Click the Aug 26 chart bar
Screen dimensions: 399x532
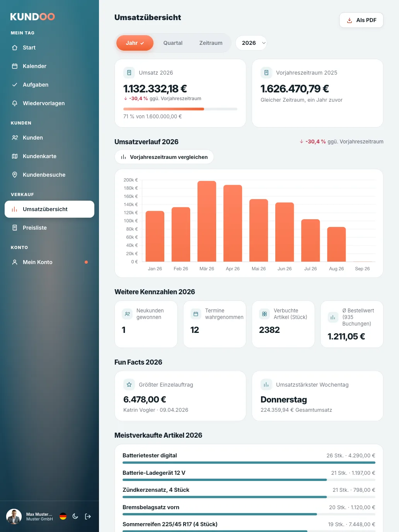[x=336, y=244]
